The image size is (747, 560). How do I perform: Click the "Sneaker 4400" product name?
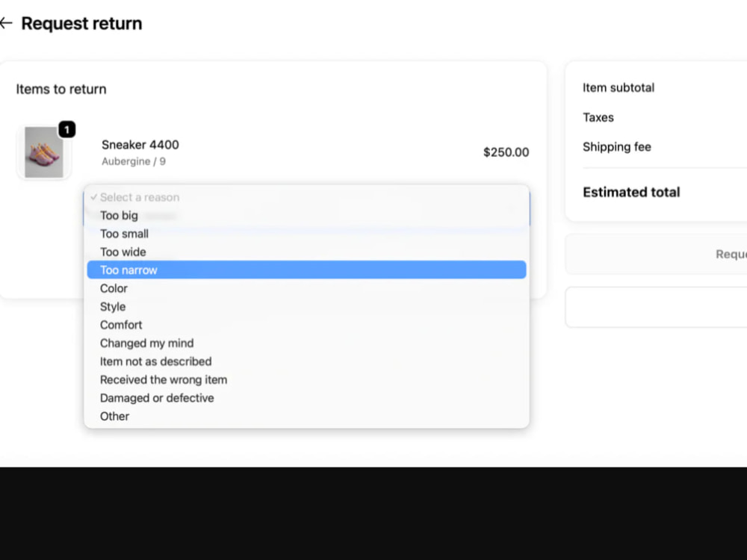[140, 145]
